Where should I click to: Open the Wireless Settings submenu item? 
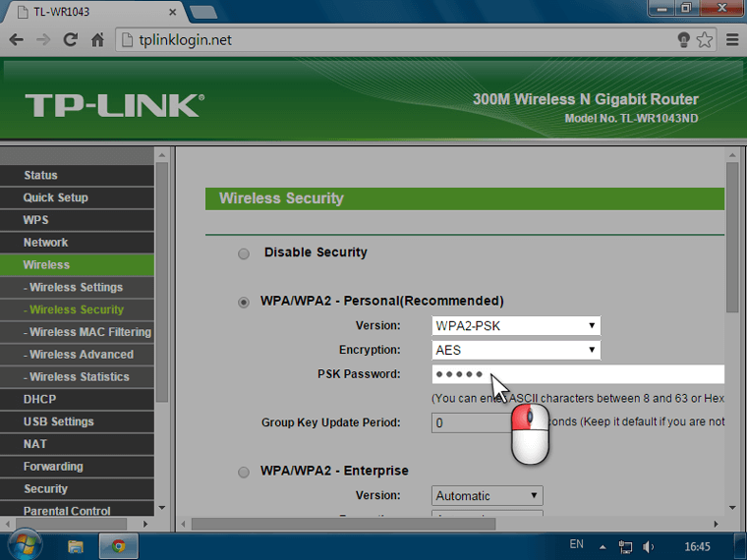76,287
